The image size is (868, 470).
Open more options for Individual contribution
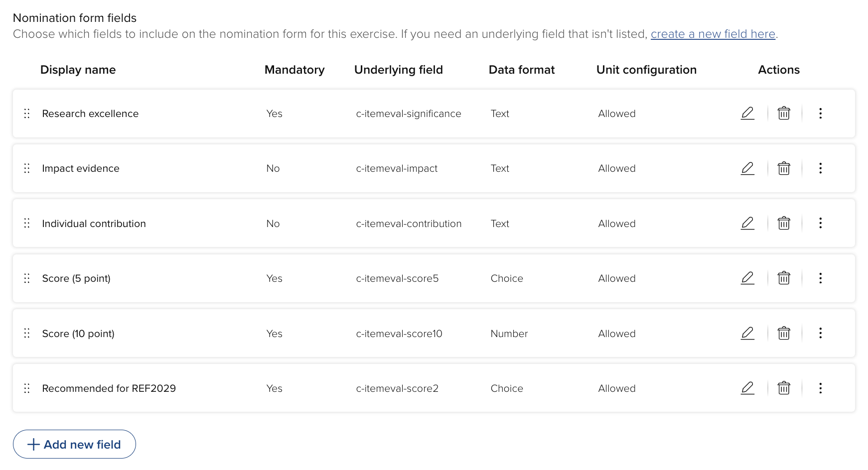(820, 224)
